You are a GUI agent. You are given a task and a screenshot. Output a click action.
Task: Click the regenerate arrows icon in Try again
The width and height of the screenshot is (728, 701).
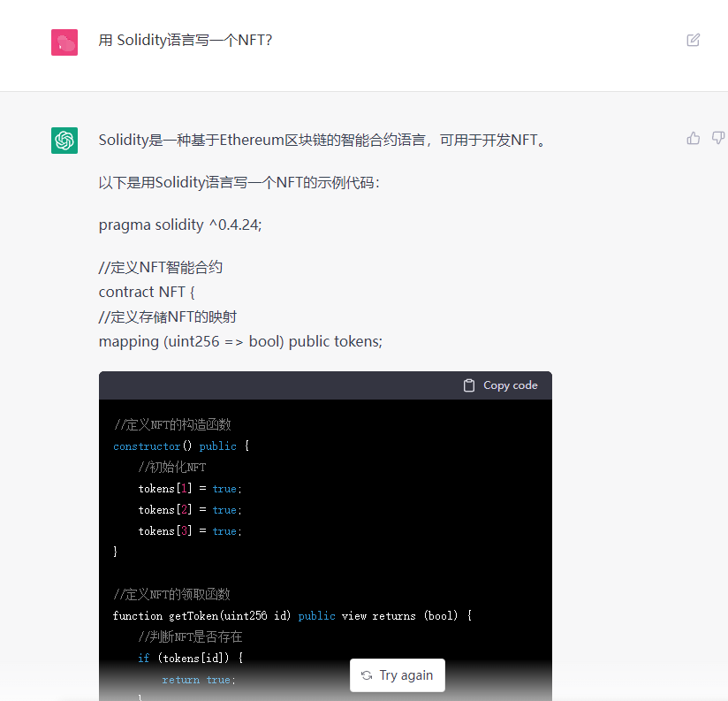(x=367, y=675)
